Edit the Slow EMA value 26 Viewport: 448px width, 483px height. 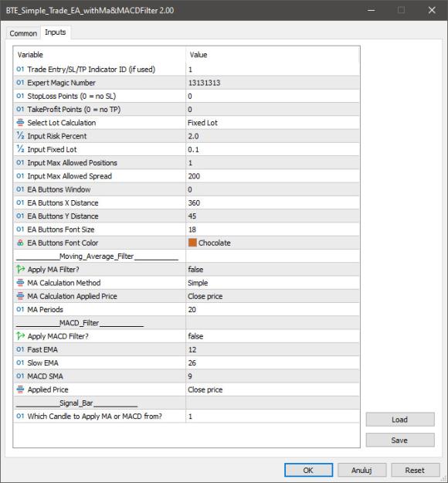pyautogui.click(x=273, y=363)
